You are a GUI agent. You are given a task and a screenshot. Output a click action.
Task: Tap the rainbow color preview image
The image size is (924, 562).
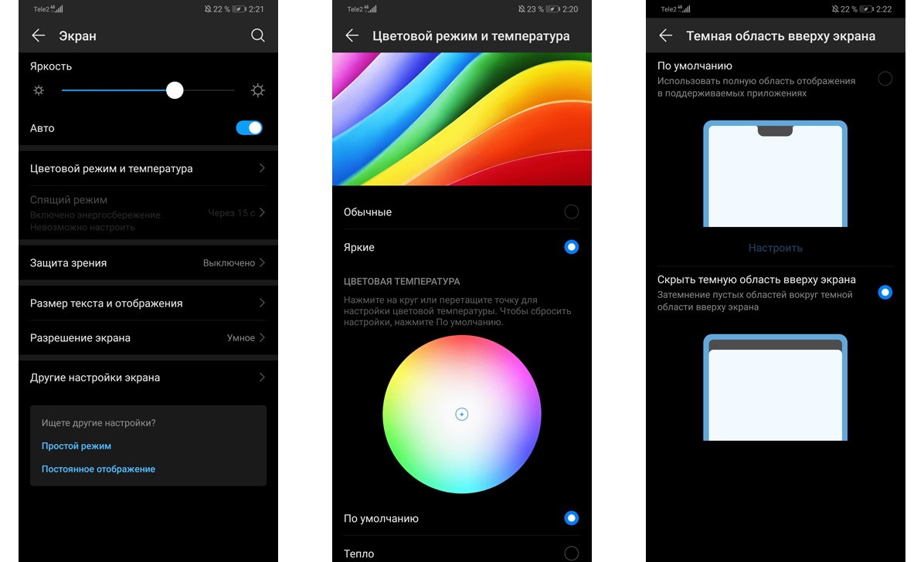coord(462,119)
